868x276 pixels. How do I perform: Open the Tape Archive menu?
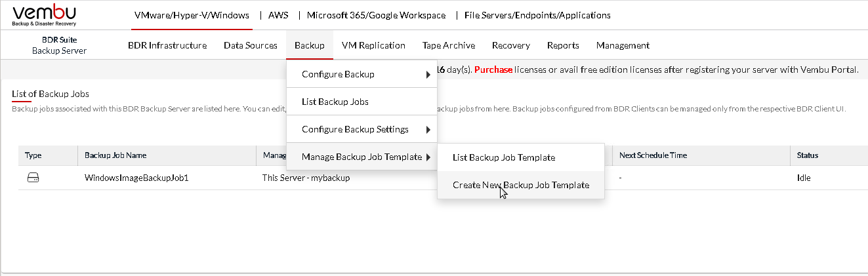449,45
